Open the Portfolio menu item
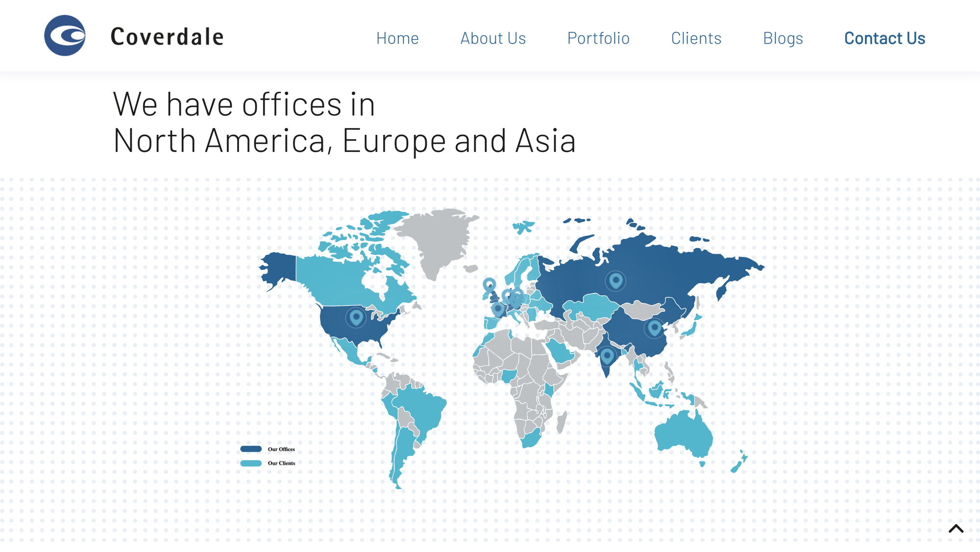 (598, 38)
